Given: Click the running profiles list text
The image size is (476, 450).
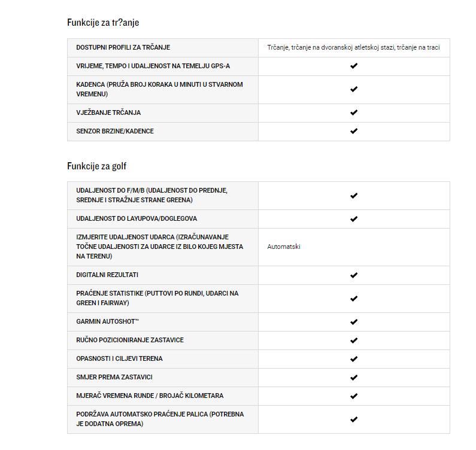Looking at the screenshot, I should click(353, 47).
